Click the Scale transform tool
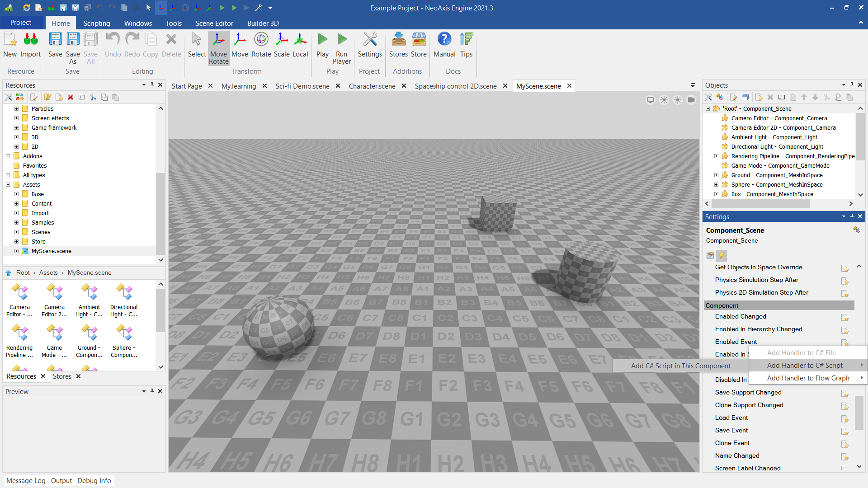Viewport: 868px width, 488px height. [281, 45]
